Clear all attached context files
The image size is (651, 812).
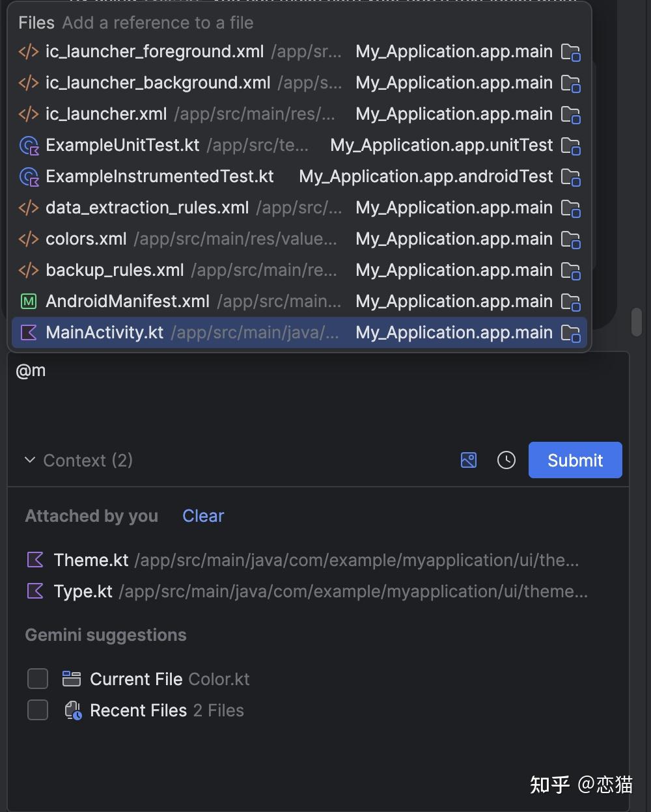202,515
